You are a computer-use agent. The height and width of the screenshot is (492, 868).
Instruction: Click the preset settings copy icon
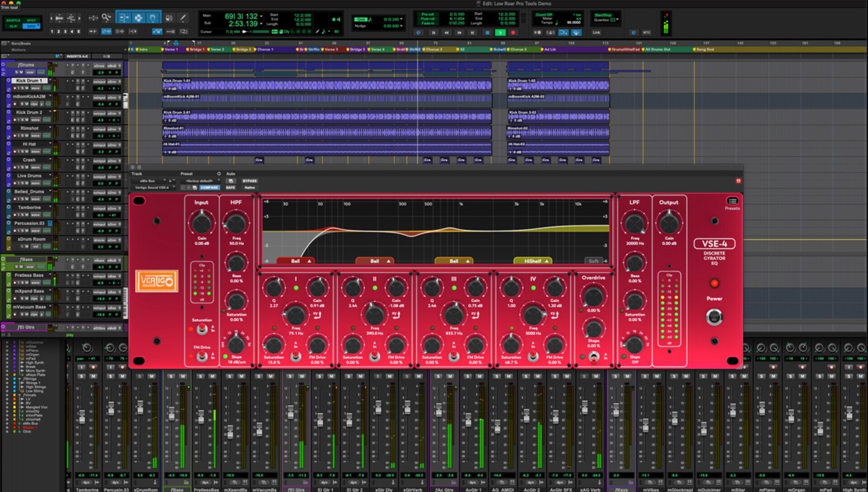click(195, 187)
